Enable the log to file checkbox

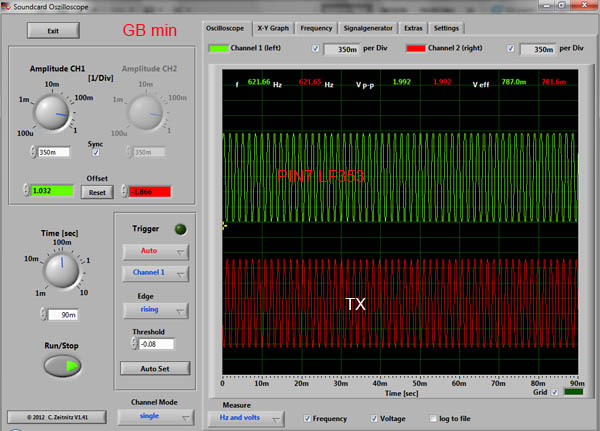431,417
